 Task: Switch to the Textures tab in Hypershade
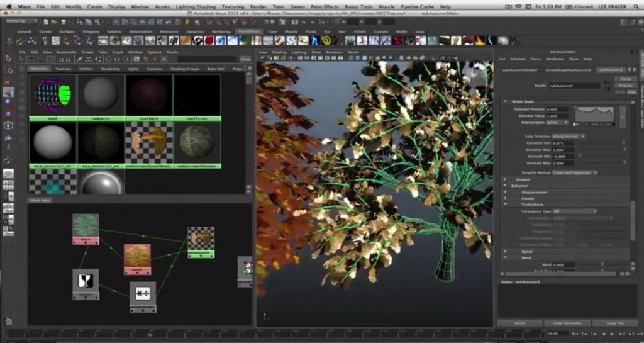pyautogui.click(x=64, y=69)
